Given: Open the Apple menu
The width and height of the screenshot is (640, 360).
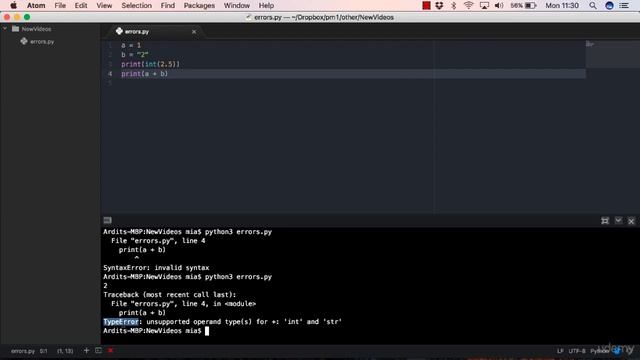Looking at the screenshot, I should pyautogui.click(x=13, y=5).
